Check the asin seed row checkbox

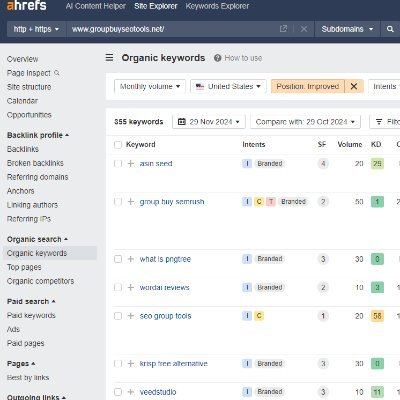(118, 163)
